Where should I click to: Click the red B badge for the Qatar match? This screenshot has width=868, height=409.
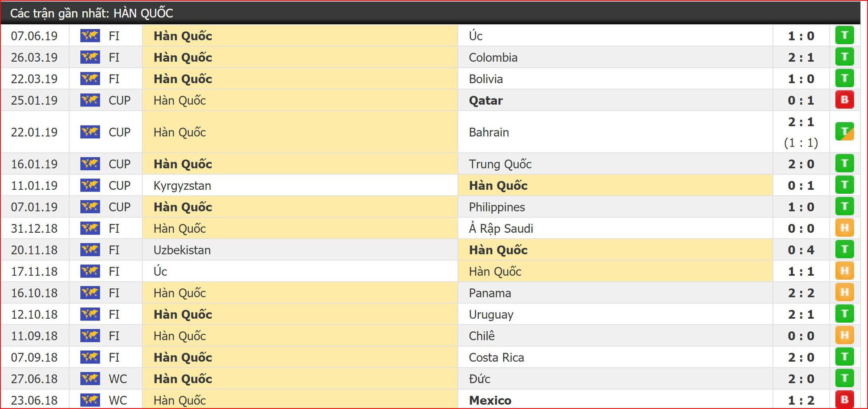(845, 100)
